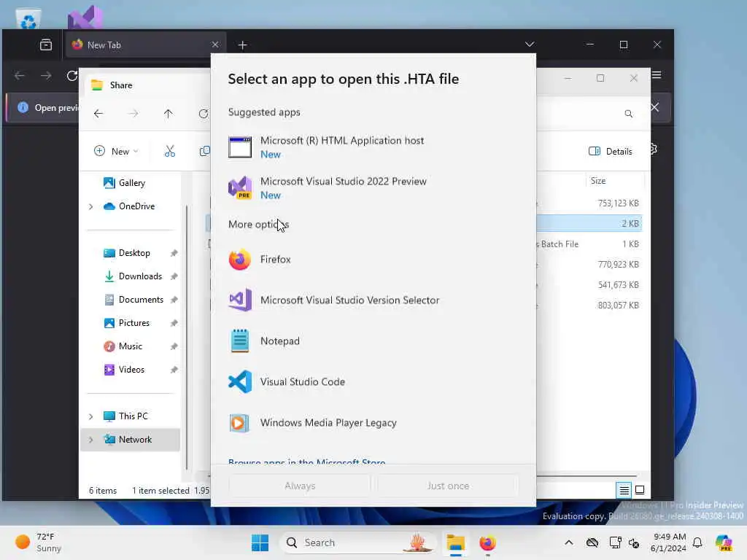Open the clock showing 9:49 AM
The width and height of the screenshot is (747, 560).
point(669,542)
